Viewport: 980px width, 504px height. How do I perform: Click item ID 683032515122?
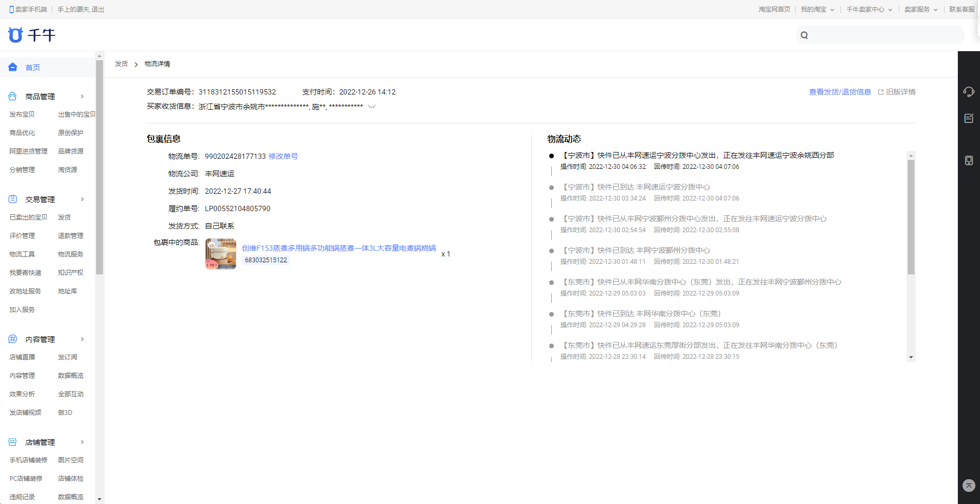[x=266, y=260]
